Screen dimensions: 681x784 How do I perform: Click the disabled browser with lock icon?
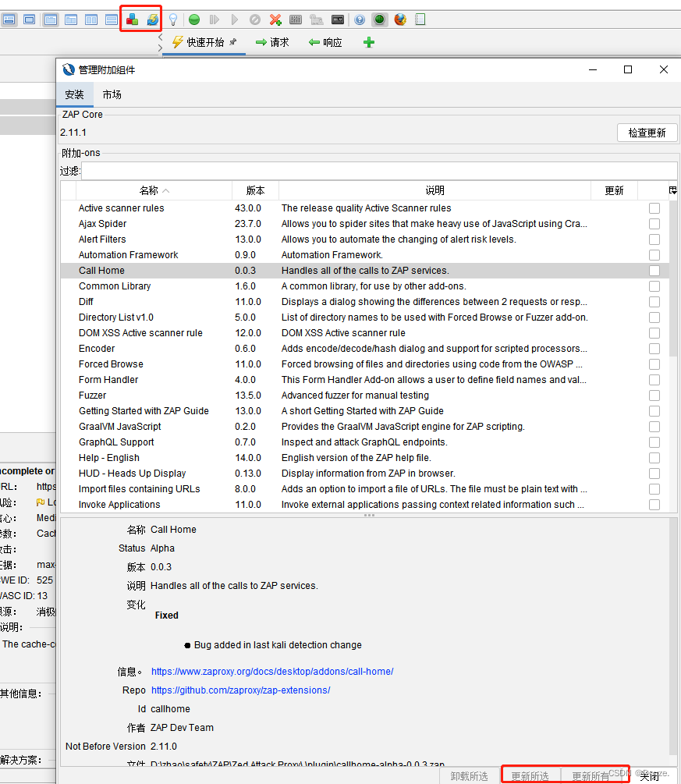(317, 20)
